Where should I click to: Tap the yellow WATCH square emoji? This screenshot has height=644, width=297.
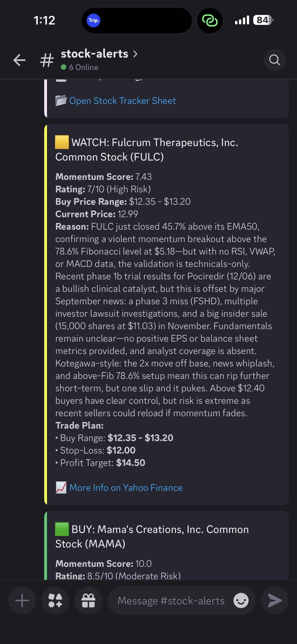pyautogui.click(x=62, y=142)
